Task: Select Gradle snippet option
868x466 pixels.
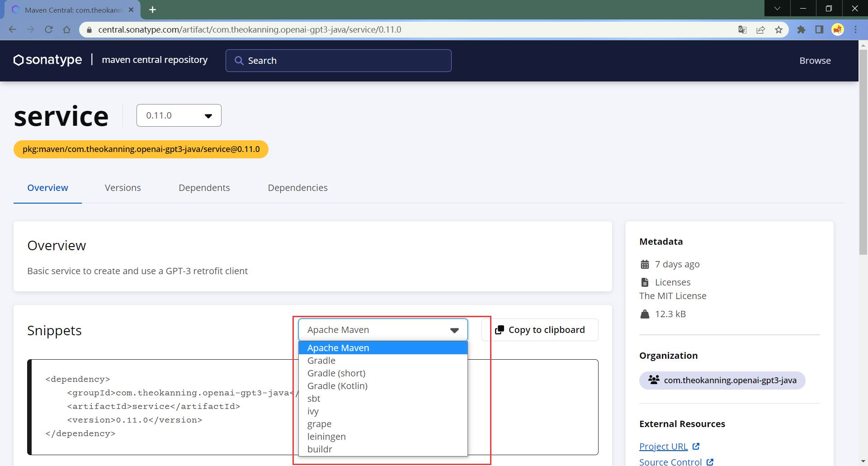Action: [383, 361]
